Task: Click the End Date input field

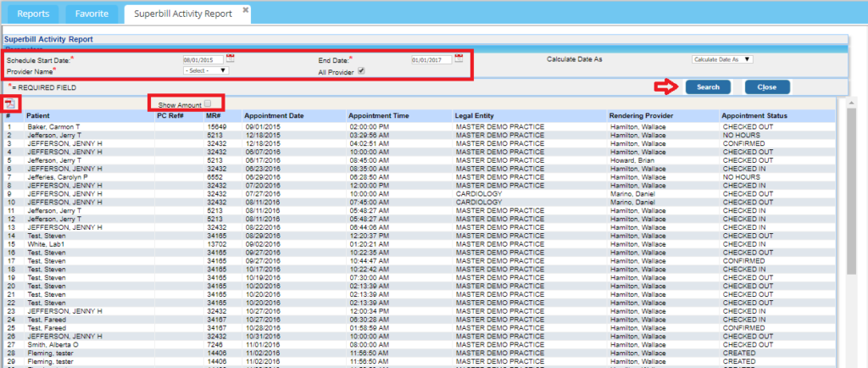Action: point(431,59)
